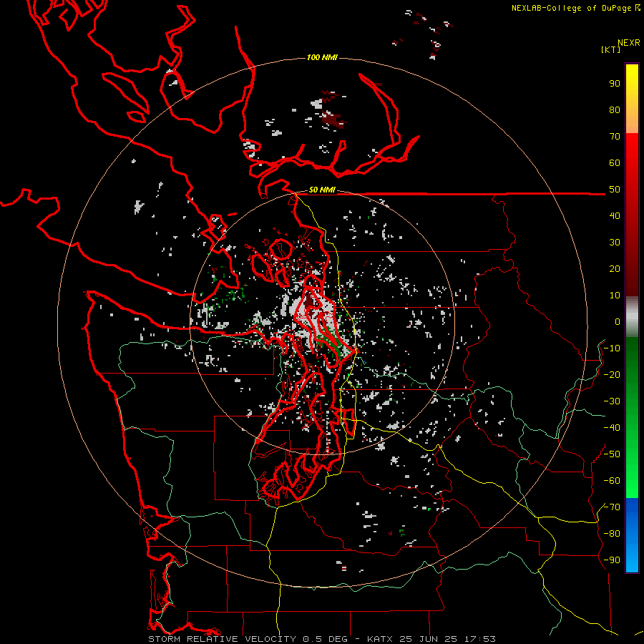Click the 0 value on the velocity scale

point(618,321)
